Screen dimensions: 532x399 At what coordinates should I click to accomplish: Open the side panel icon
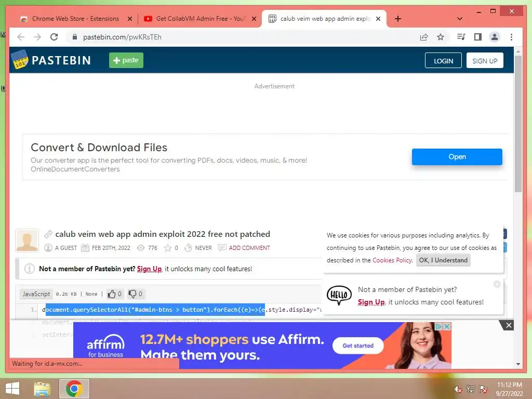(x=478, y=37)
